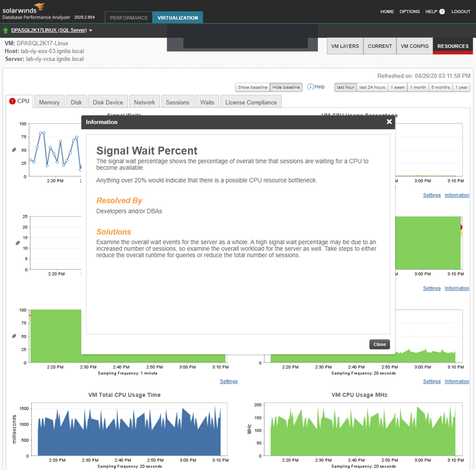
Task: Click host 'lab-riy-esx-03.ignite.local' text
Action: tap(52, 51)
